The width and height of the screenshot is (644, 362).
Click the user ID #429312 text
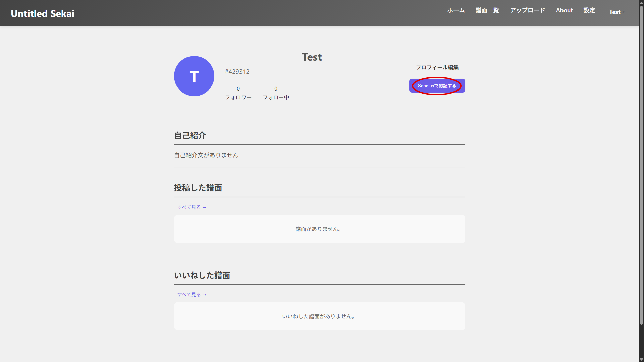[x=237, y=71]
